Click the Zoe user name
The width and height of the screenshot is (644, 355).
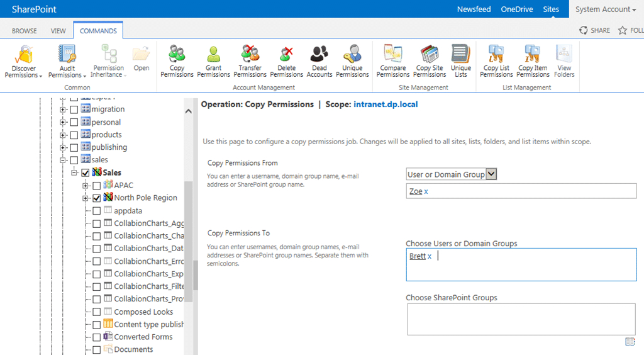click(x=416, y=191)
